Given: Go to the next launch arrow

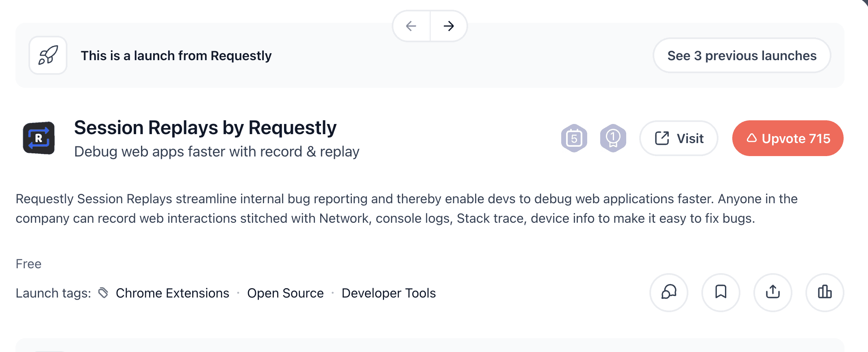Looking at the screenshot, I should click(x=449, y=26).
